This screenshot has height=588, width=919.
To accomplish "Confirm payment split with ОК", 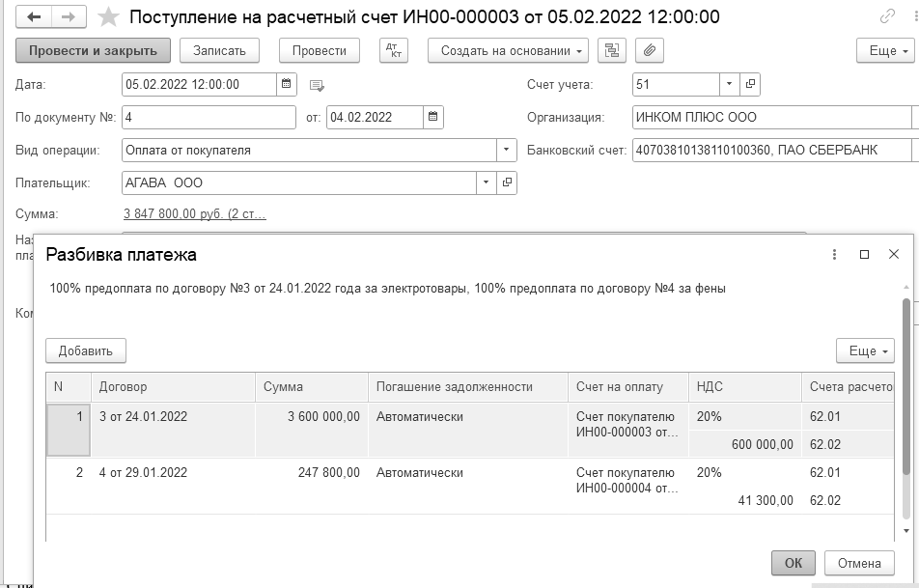I will tap(793, 563).
